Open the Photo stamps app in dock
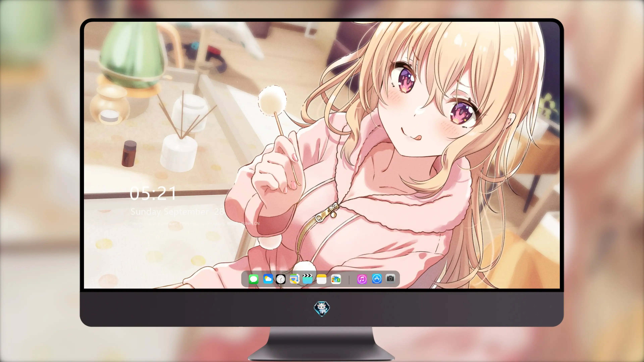The image size is (644, 362). pyautogui.click(x=336, y=279)
